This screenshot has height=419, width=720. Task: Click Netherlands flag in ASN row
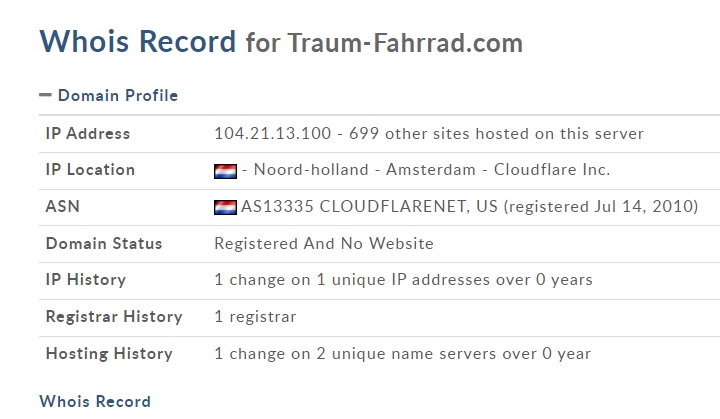225,208
